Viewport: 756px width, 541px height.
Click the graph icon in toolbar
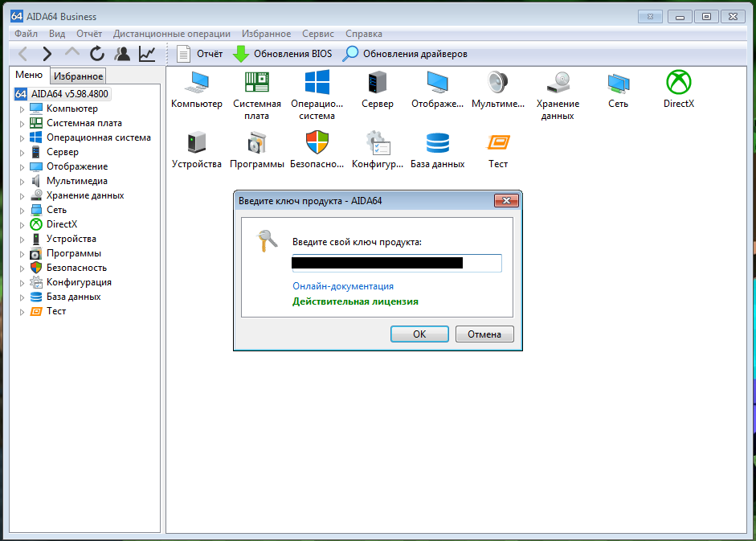coord(147,54)
